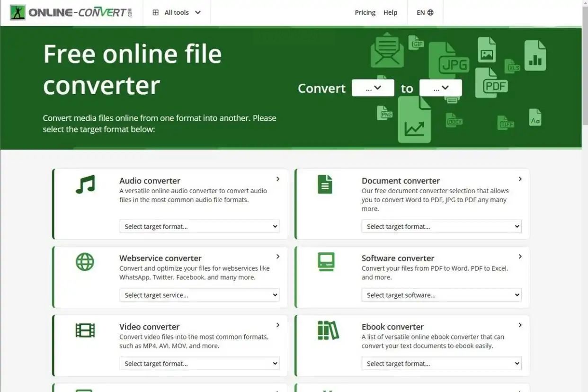
Task: Click the grid icon beside All tools
Action: tap(155, 13)
